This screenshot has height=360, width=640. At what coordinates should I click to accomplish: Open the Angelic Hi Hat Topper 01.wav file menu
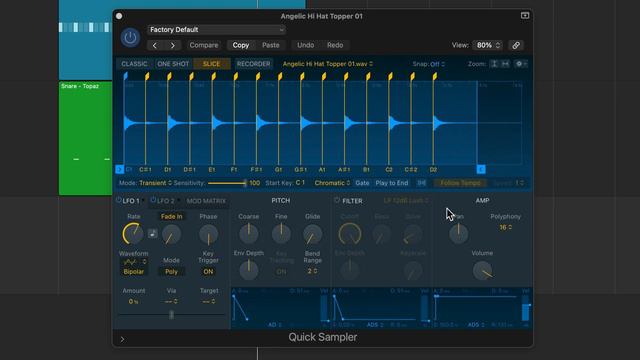327,64
